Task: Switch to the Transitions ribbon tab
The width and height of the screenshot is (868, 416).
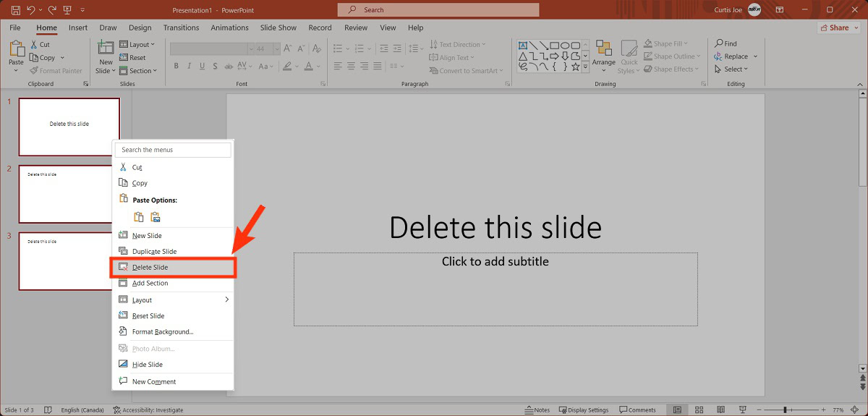Action: (x=181, y=27)
